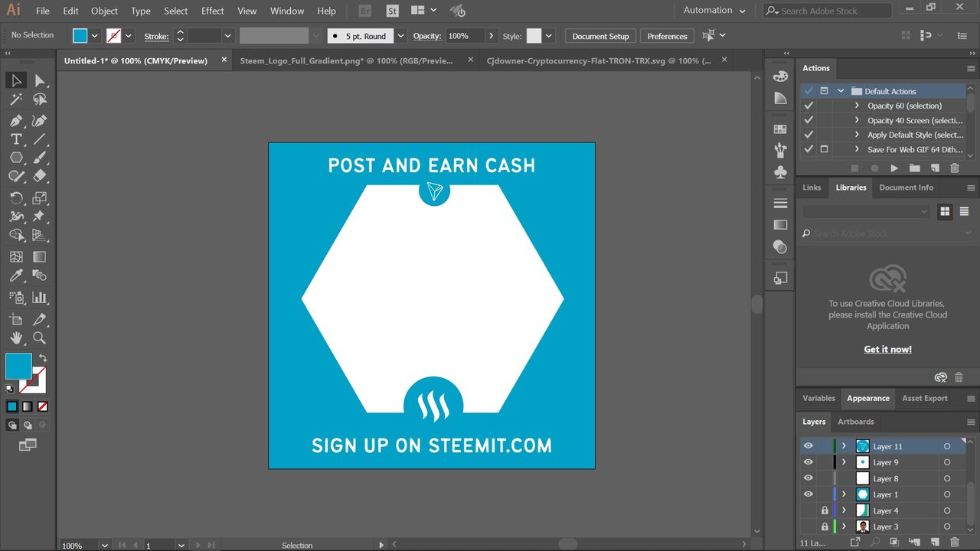Expand the Opacity 60 (selection) action
The width and height of the screenshot is (980, 551).
(857, 106)
